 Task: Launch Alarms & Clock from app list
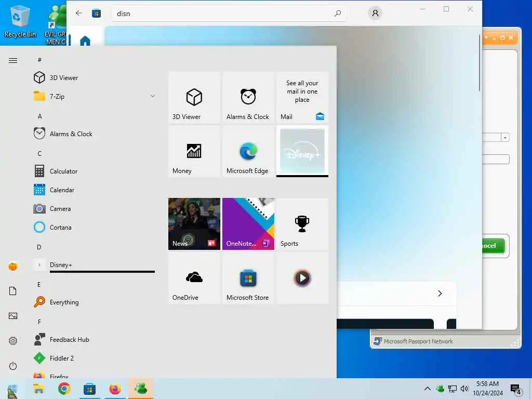(94, 134)
